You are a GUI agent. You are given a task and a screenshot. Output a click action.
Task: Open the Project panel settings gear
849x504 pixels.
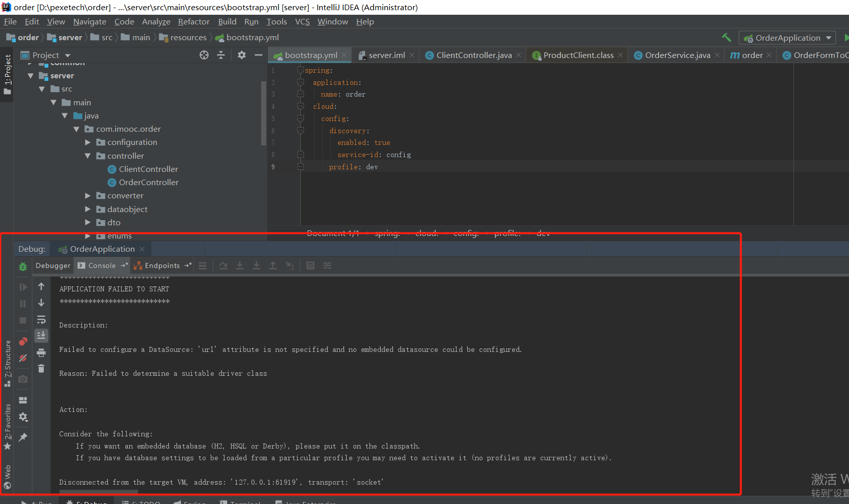(242, 55)
